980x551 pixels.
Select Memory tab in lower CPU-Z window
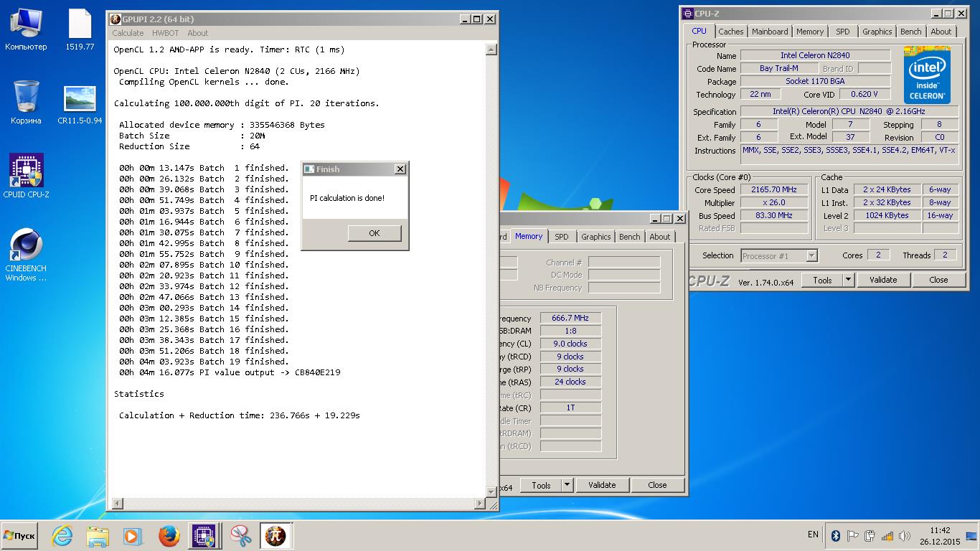click(529, 236)
